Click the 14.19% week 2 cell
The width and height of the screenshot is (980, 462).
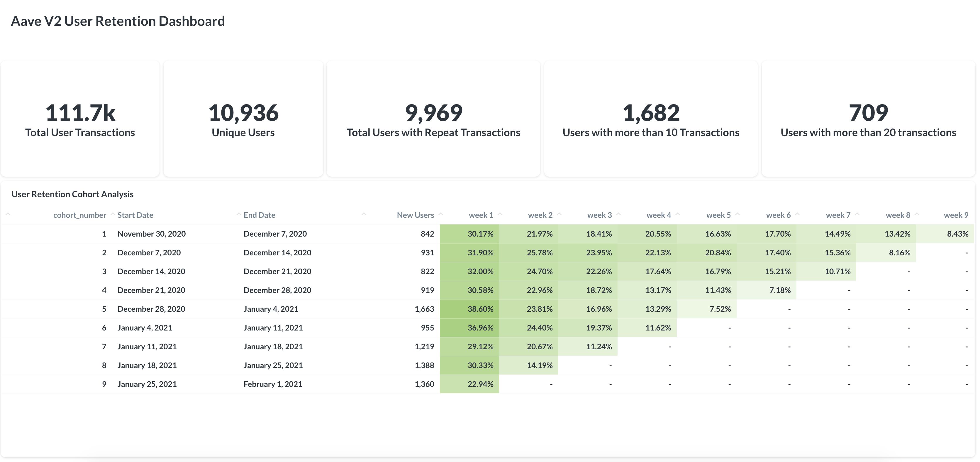tap(529, 365)
